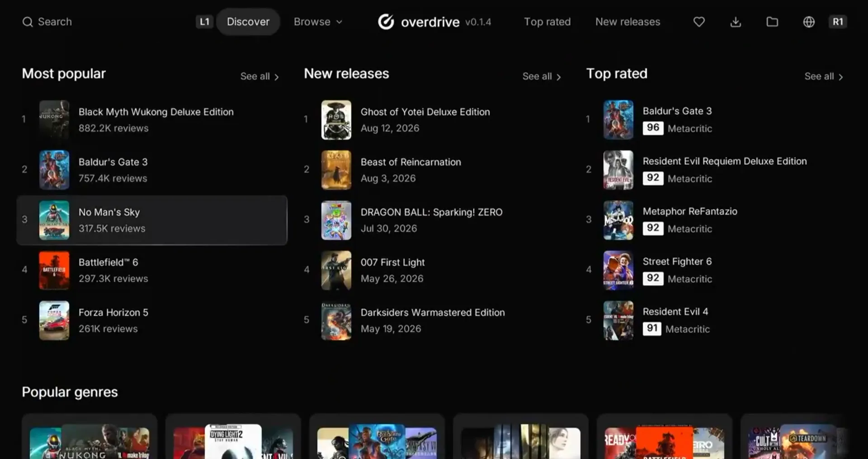Open the Street Fighter 6 cover thumbnail

[618, 270]
